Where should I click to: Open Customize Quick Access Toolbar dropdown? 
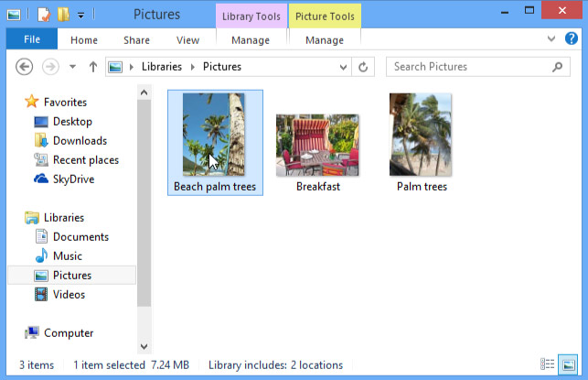click(80, 16)
